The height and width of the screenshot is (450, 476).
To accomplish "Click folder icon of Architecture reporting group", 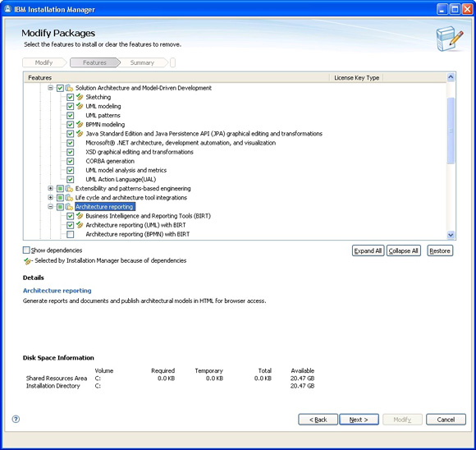I will [x=70, y=207].
